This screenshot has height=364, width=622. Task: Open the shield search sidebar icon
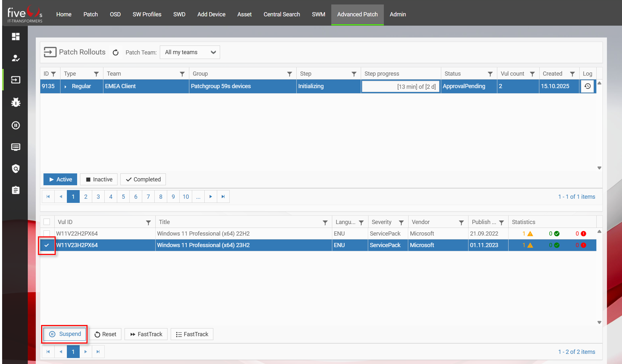coord(16,168)
